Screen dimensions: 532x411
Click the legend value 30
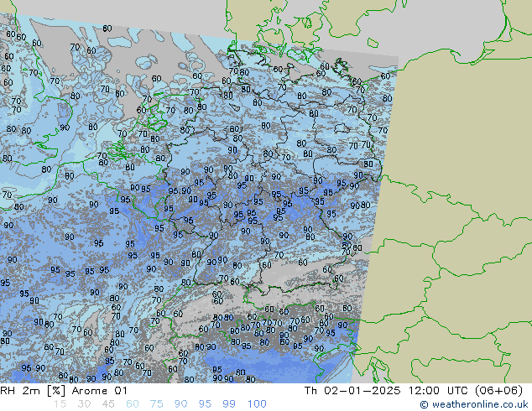84,404
